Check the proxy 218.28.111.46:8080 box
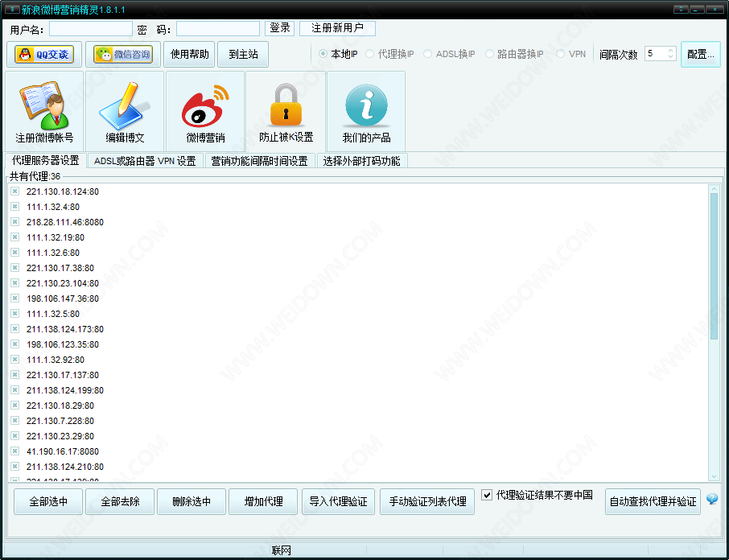The height and width of the screenshot is (560, 729). click(x=14, y=222)
